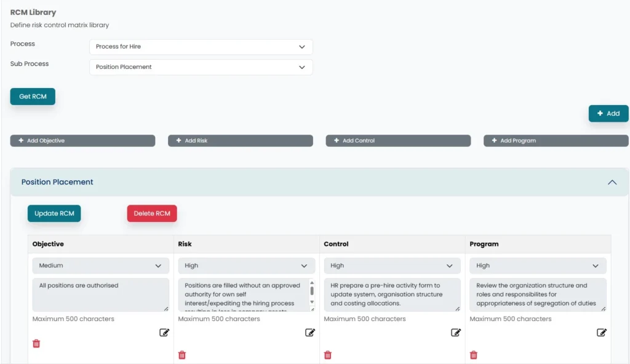Click the Add Control bar
Image resolution: width=630 pixels, height=364 pixels.
pyautogui.click(x=398, y=141)
